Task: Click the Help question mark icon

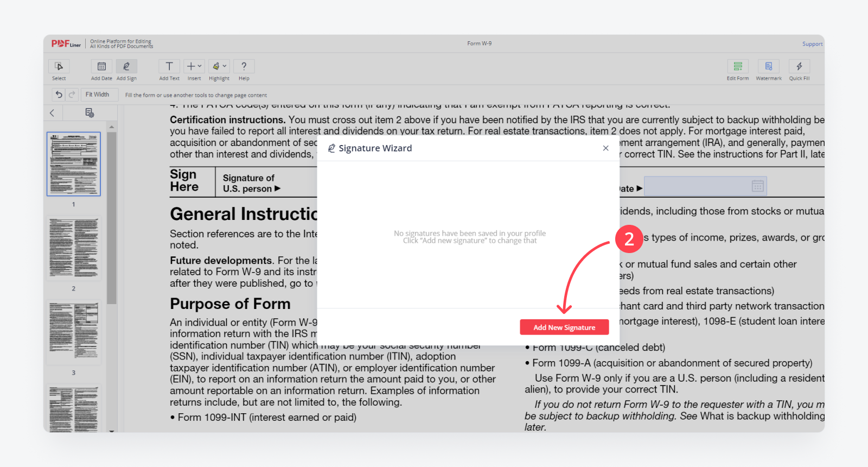Action: point(244,66)
